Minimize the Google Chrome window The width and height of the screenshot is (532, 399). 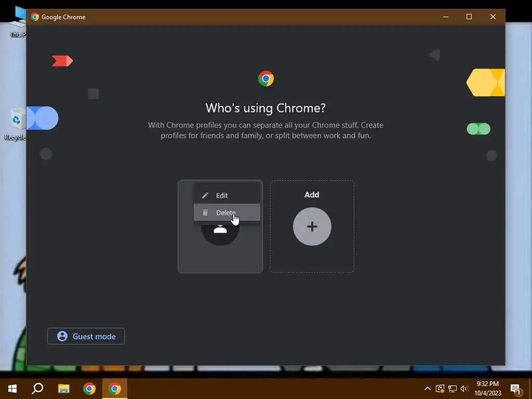coord(446,17)
